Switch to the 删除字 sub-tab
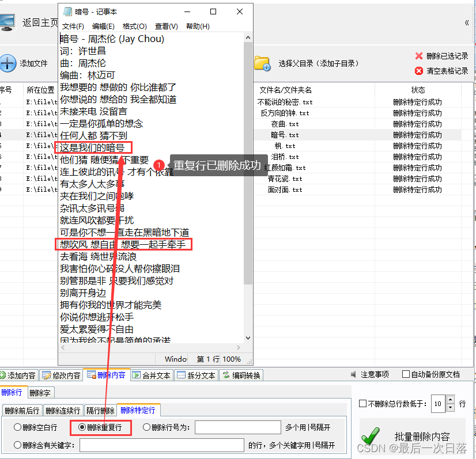This screenshot has height=459, width=476. (41, 393)
